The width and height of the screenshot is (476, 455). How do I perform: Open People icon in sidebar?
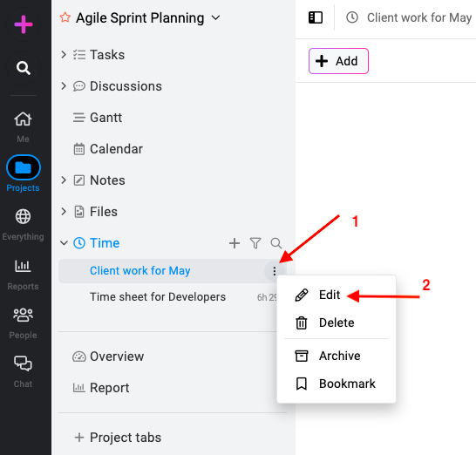(23, 315)
